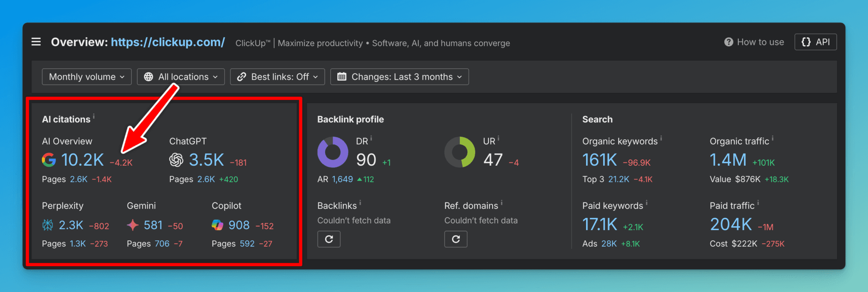The width and height of the screenshot is (868, 292).
Task: Open Changes: Last 3 months dropdown
Action: coord(400,77)
